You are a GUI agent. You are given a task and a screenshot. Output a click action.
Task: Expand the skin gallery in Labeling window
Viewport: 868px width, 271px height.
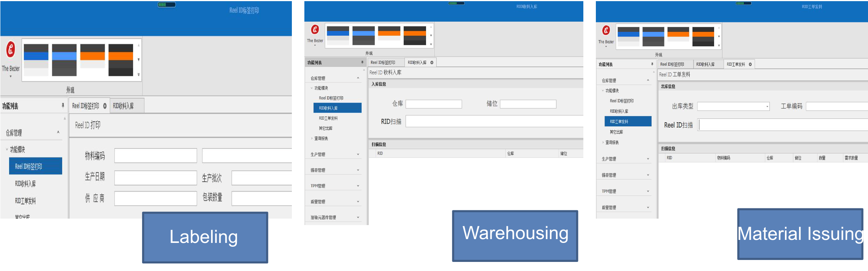(139, 75)
